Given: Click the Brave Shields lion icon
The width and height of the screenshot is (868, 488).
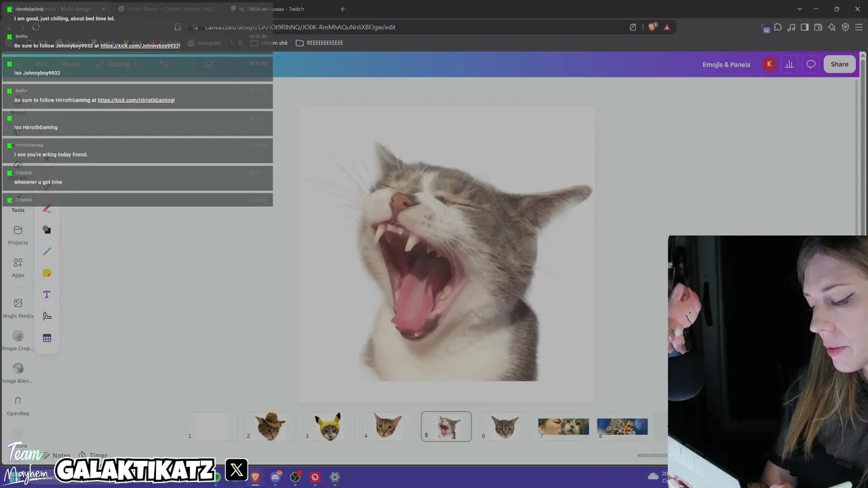Looking at the screenshot, I should point(652,27).
